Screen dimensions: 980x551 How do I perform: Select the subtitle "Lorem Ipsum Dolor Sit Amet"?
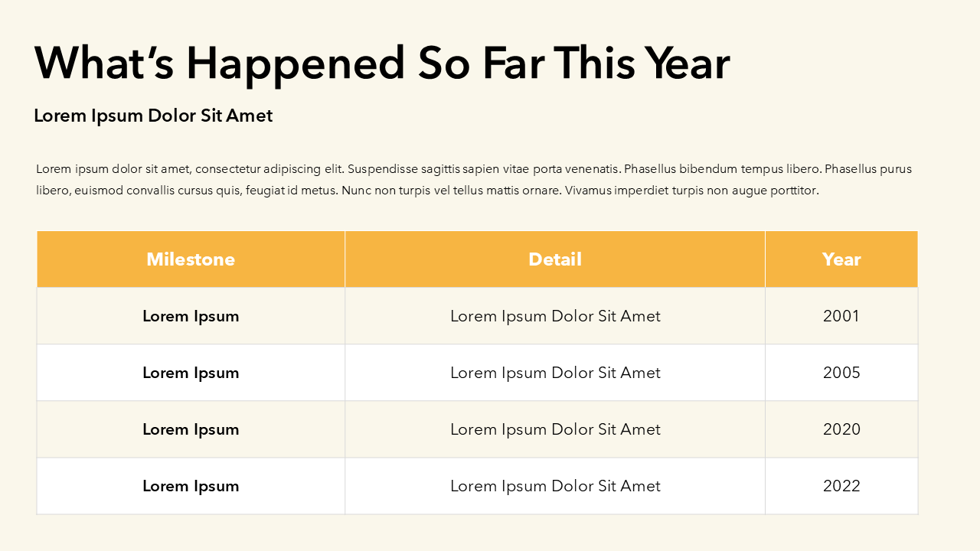pos(153,116)
